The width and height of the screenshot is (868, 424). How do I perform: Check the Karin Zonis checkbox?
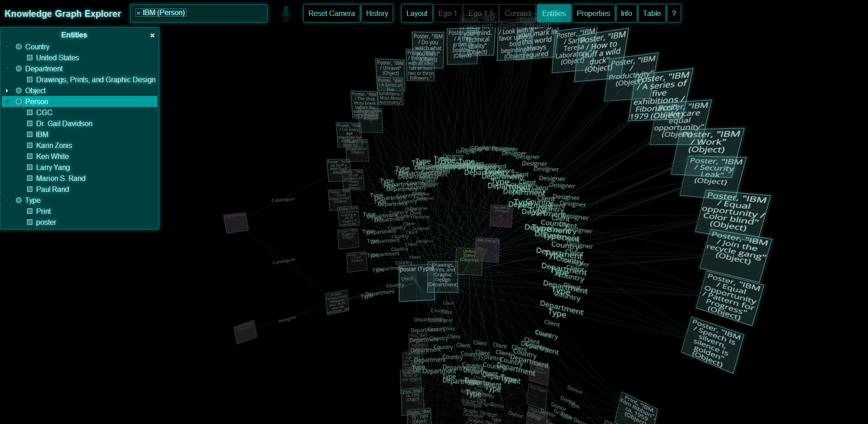pos(30,145)
